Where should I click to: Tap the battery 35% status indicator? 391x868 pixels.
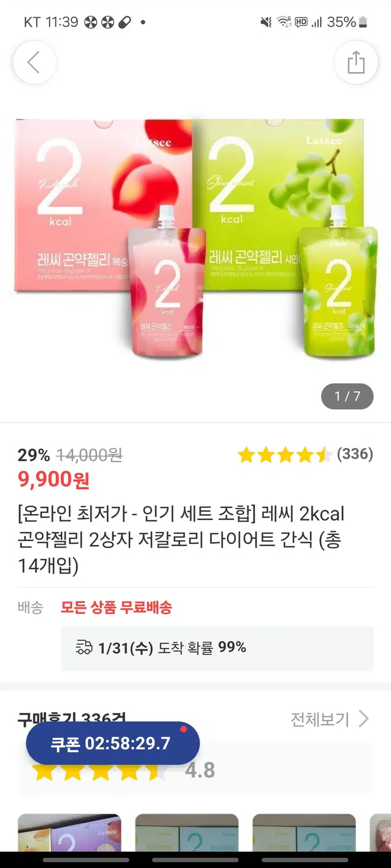pos(347,22)
